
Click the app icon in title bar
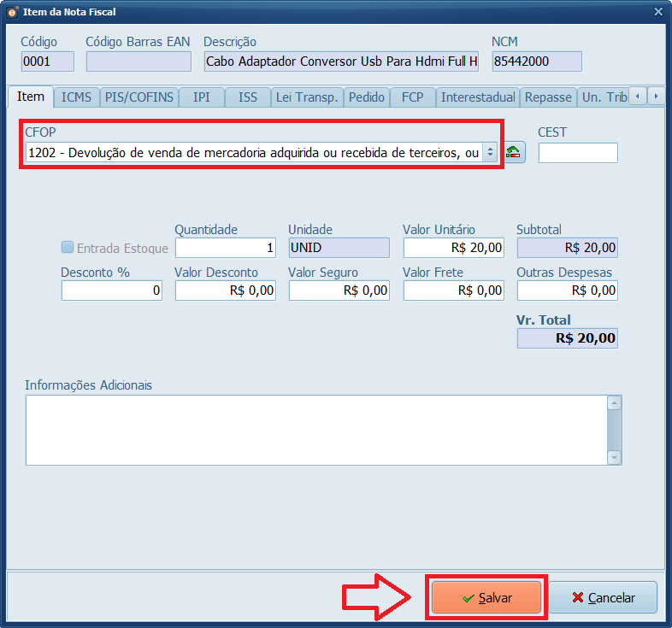point(12,12)
